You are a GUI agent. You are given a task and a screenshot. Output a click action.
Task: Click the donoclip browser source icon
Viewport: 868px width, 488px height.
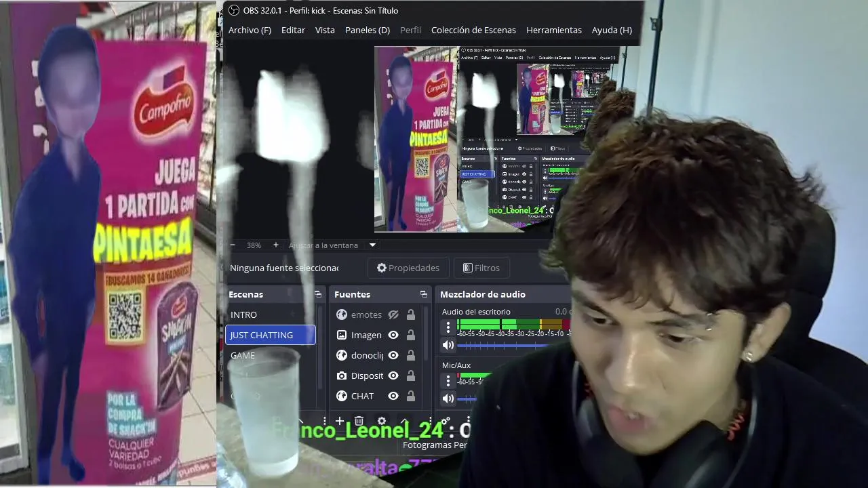click(342, 355)
